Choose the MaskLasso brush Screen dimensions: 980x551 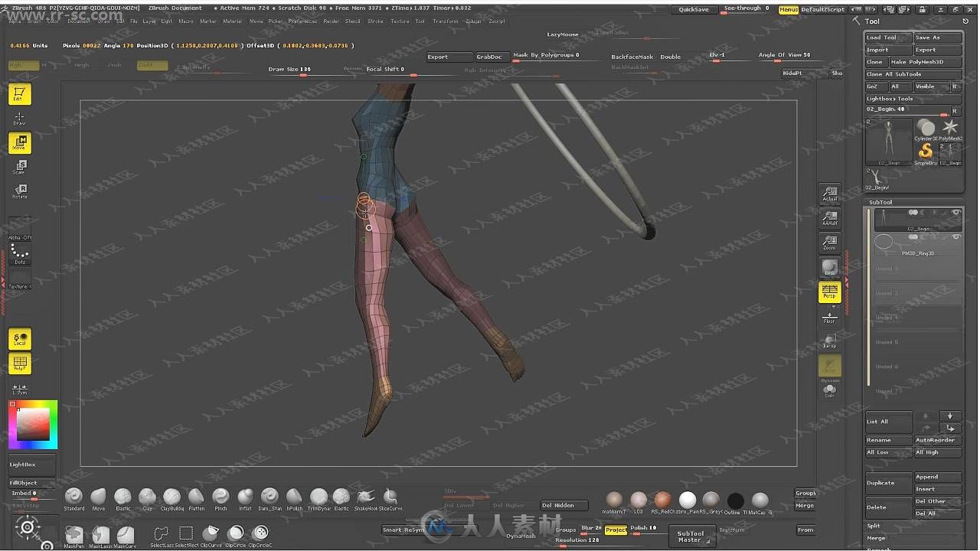point(100,536)
